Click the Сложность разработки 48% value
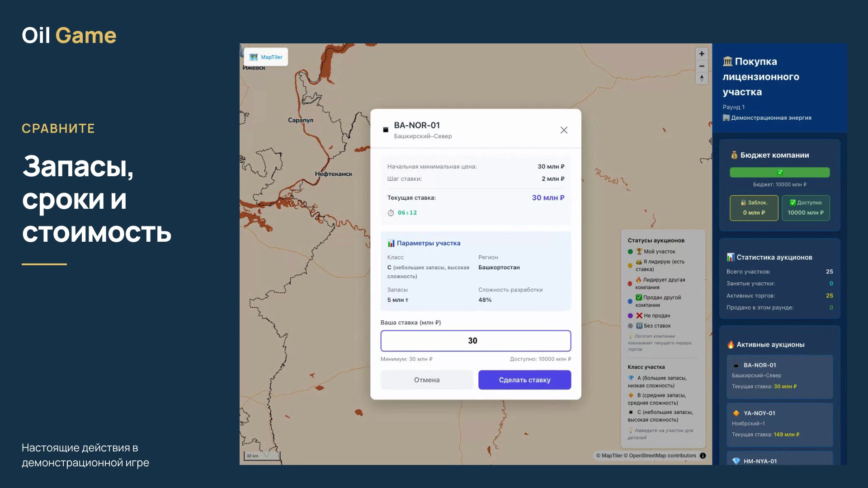Viewport: 868px width, 488px height. tap(485, 300)
